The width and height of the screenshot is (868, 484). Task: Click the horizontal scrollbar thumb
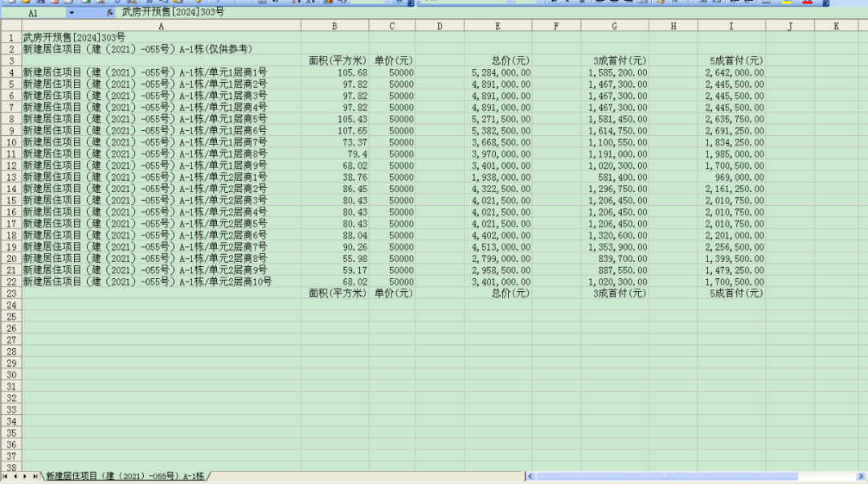[667, 476]
